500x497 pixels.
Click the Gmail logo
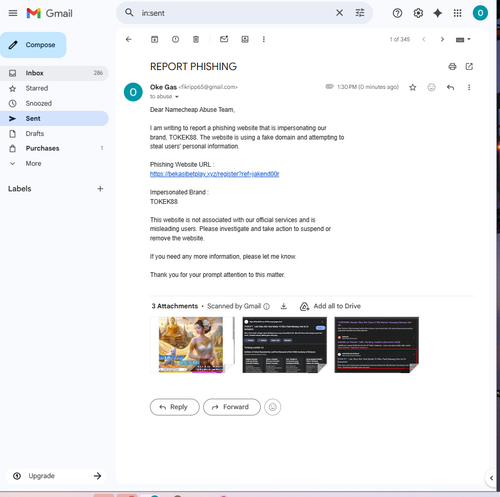50,13
